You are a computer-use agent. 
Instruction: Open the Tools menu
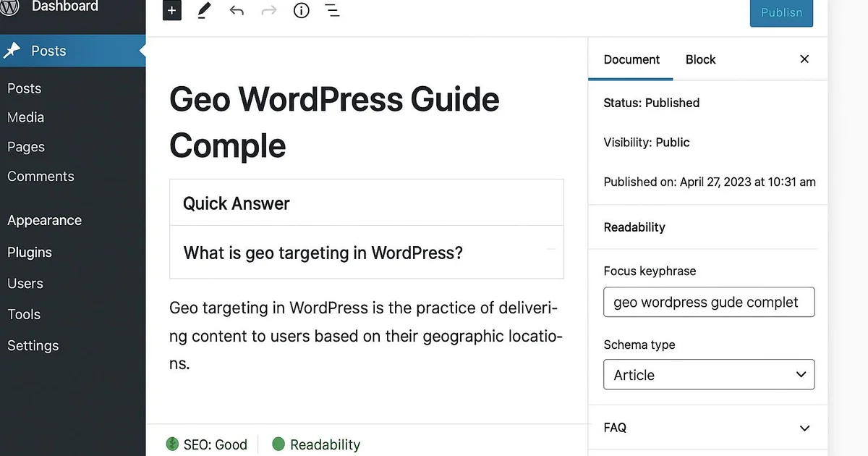tap(24, 314)
